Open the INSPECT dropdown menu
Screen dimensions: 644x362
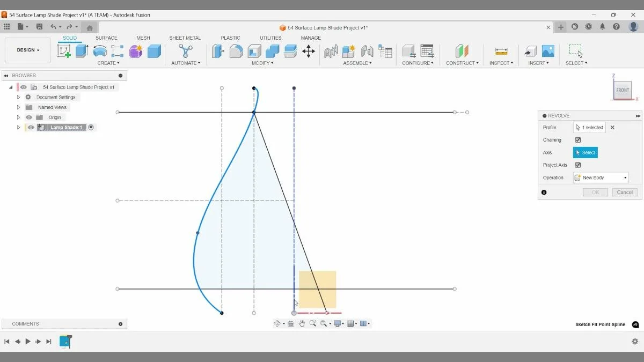(x=501, y=63)
